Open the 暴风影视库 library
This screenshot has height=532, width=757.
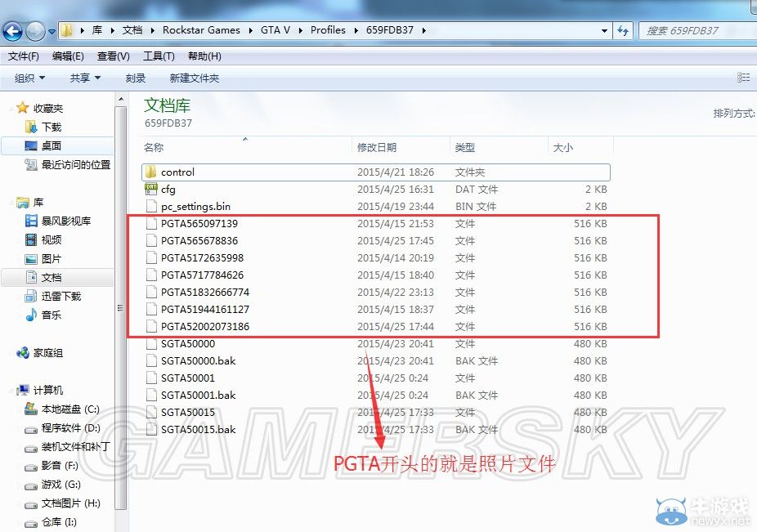point(68,219)
